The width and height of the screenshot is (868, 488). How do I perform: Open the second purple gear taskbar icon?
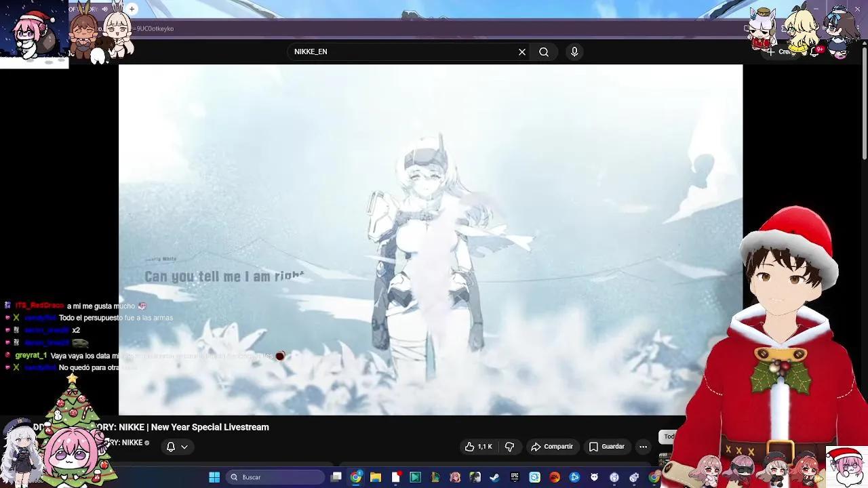(x=634, y=477)
